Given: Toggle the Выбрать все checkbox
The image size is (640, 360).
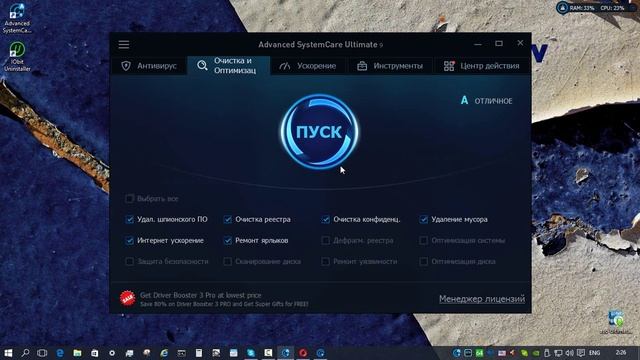Looking at the screenshot, I should (x=129, y=199).
